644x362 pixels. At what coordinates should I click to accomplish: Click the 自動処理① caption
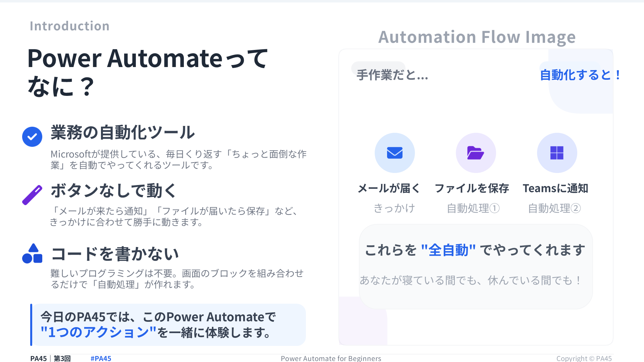point(473,208)
